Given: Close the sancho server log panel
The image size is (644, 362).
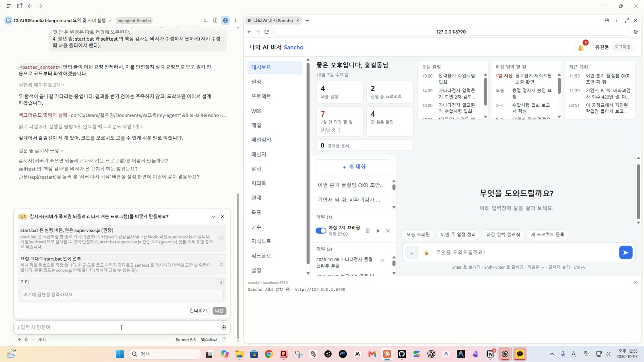Looking at the screenshot, I should [x=636, y=283].
